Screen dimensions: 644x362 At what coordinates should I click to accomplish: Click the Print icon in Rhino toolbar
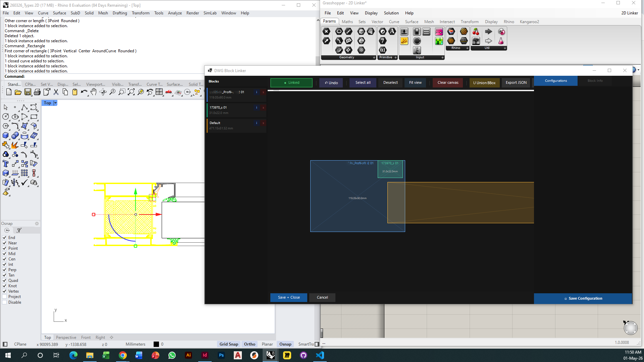point(37,92)
